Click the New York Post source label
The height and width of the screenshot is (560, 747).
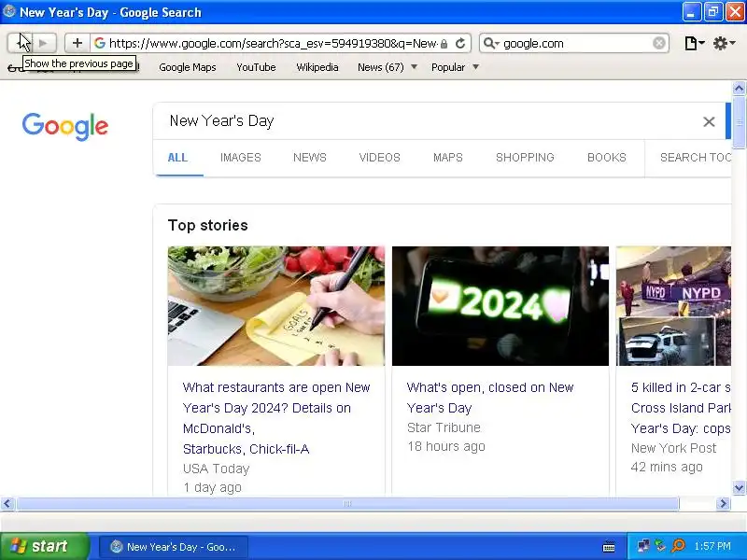[x=673, y=448]
